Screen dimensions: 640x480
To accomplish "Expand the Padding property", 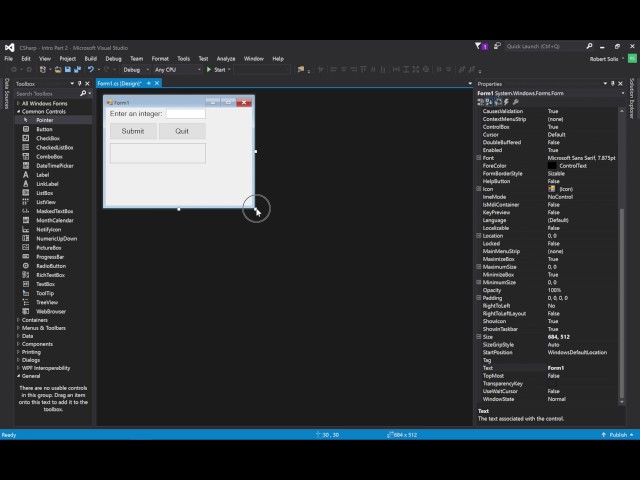I will tap(479, 298).
